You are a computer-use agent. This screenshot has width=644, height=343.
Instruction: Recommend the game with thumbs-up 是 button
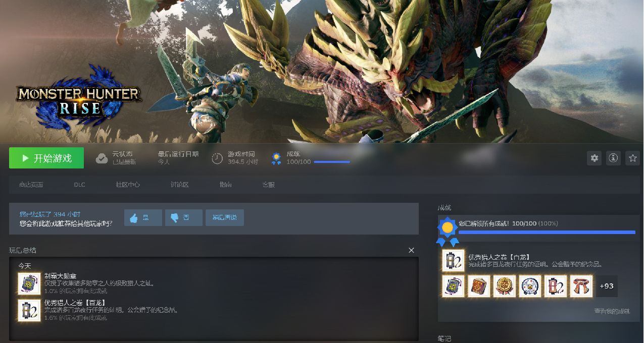(x=143, y=217)
